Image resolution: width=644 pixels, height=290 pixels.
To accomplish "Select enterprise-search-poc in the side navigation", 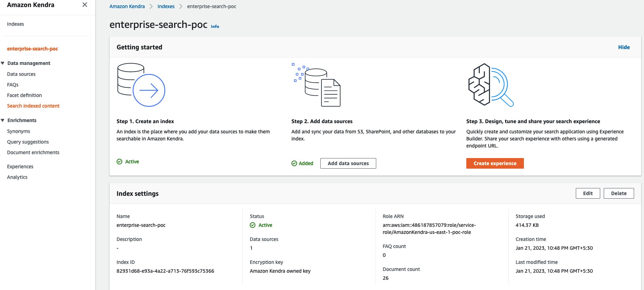I will pos(33,49).
